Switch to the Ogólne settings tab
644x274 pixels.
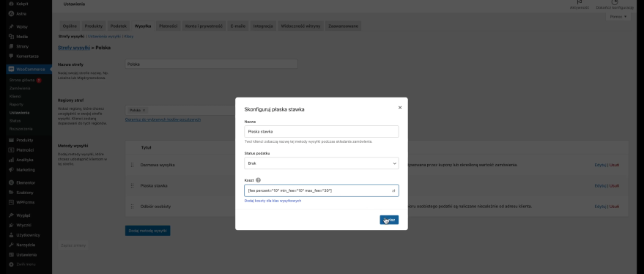(x=70, y=26)
